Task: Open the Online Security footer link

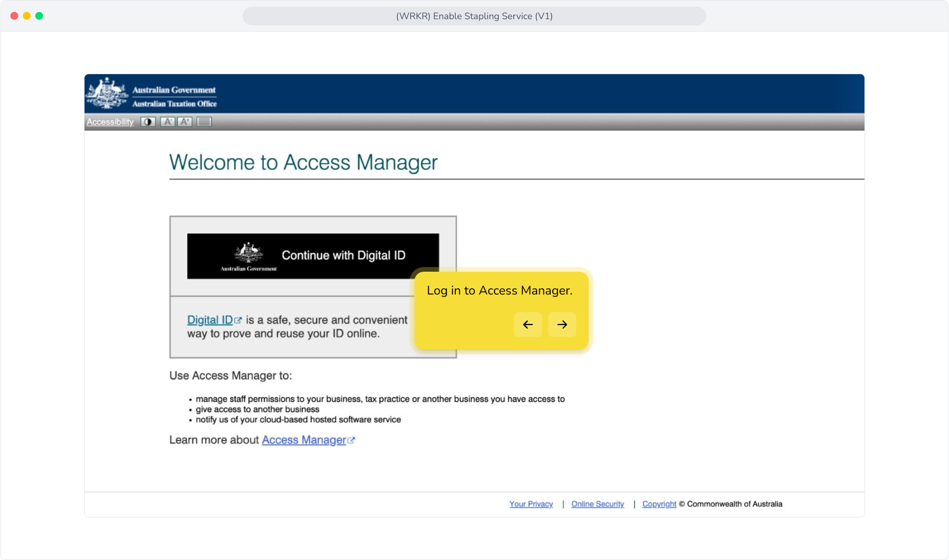Action: [x=597, y=504]
